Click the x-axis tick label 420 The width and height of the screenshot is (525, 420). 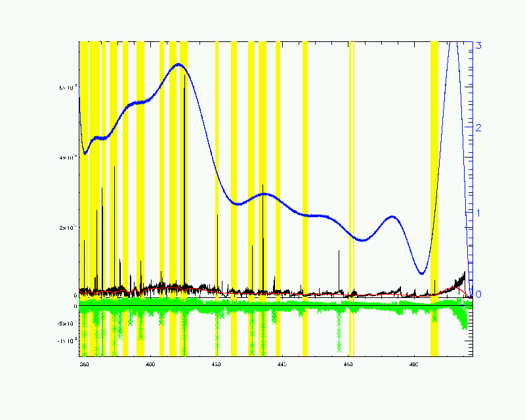coord(217,365)
